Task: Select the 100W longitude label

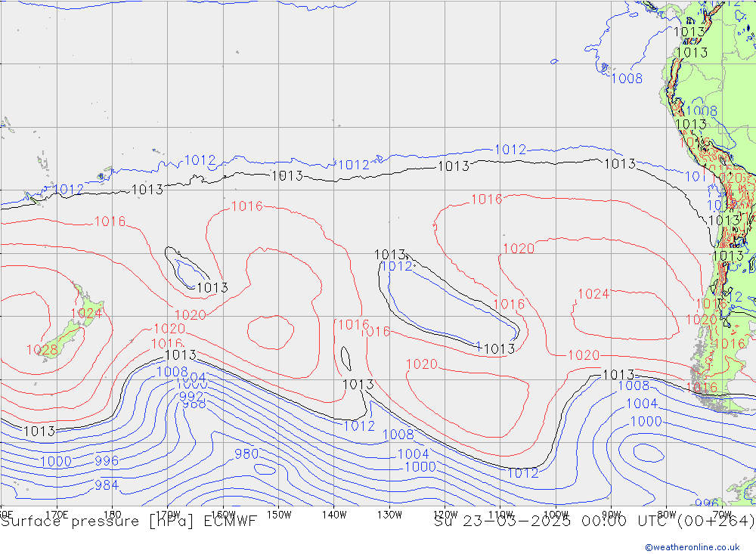Action: click(x=556, y=515)
